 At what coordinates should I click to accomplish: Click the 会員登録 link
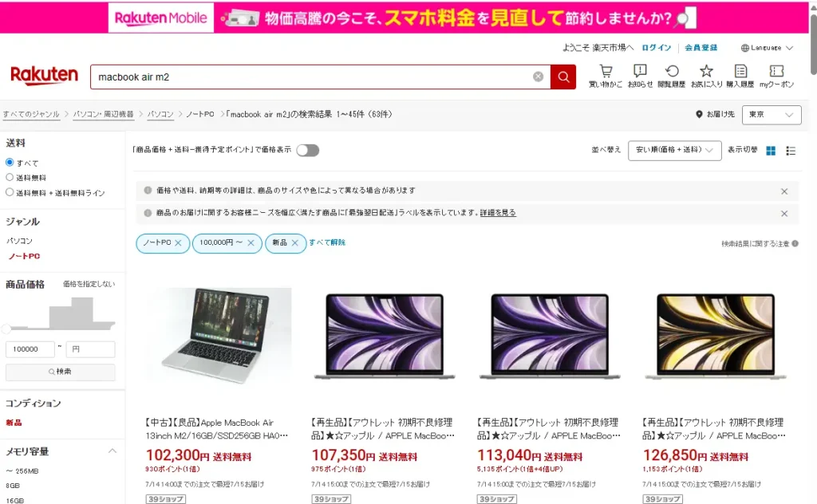pyautogui.click(x=701, y=48)
